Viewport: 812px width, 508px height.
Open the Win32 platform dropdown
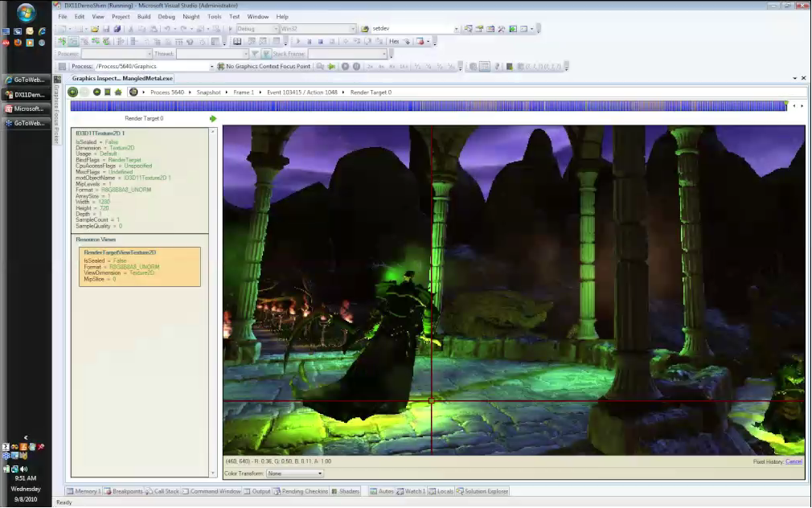(x=318, y=29)
